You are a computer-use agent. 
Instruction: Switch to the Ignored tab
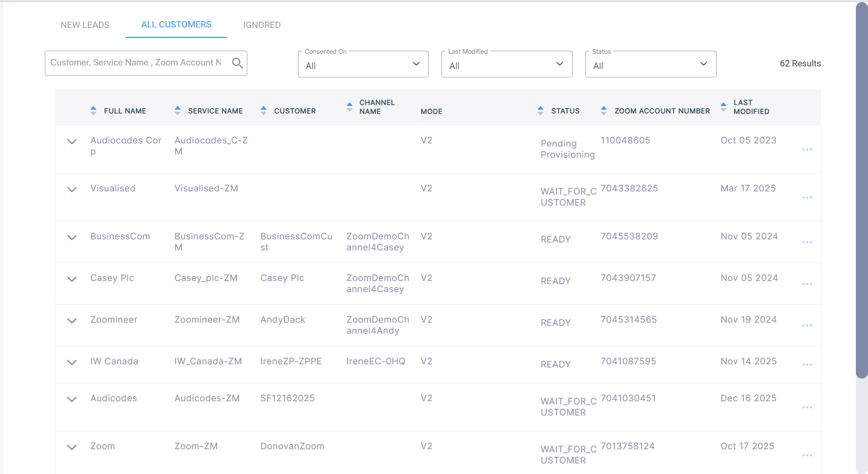[262, 25]
